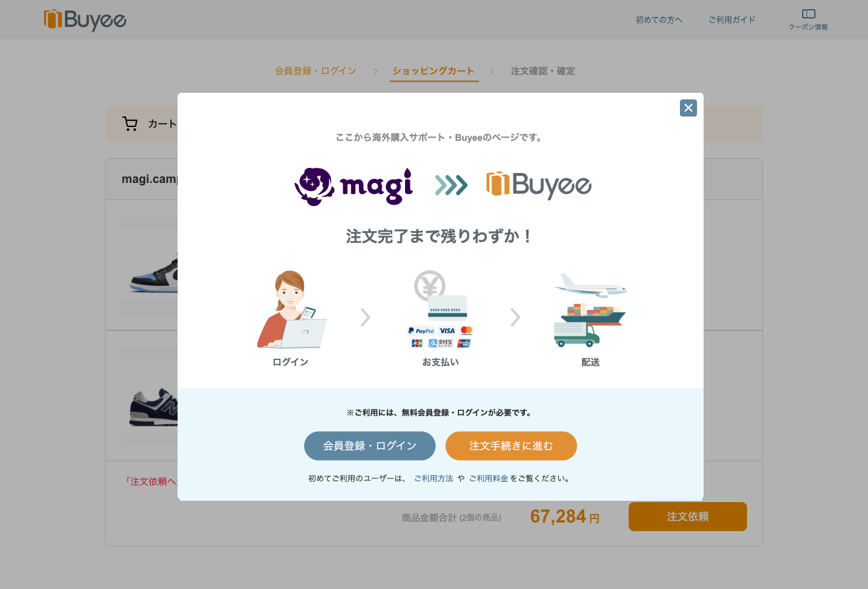Select the 会員登録・ログイン breadcrumb step

[x=316, y=71]
